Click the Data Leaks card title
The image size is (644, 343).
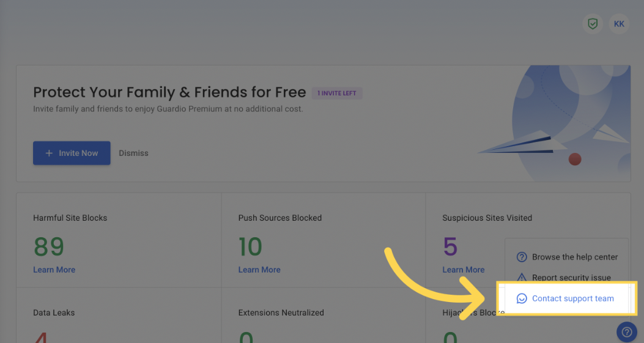click(54, 312)
